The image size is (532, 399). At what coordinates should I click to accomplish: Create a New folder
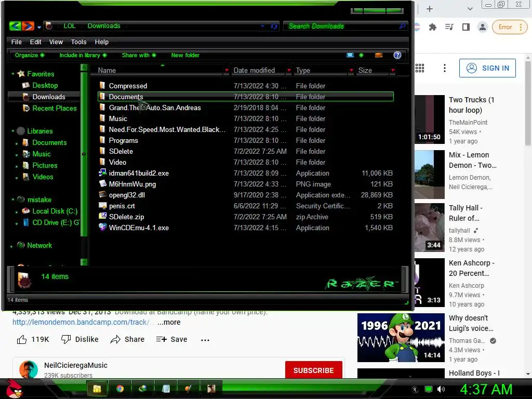pos(185,55)
